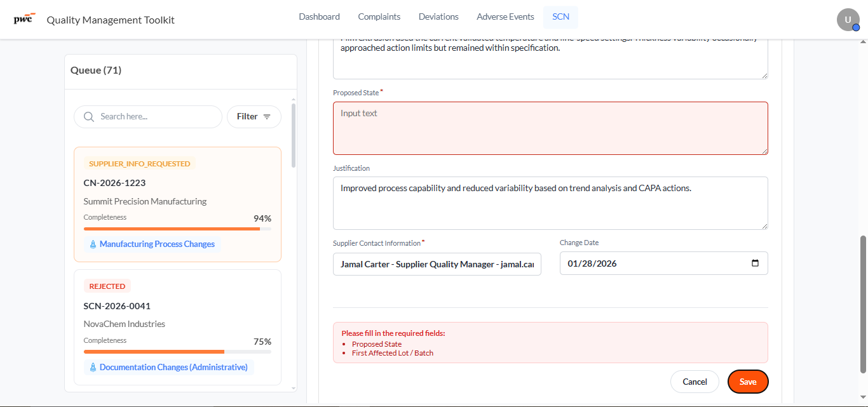Screen dimensions: 868x407
Task: Select the SCN tab
Action: pos(561,17)
